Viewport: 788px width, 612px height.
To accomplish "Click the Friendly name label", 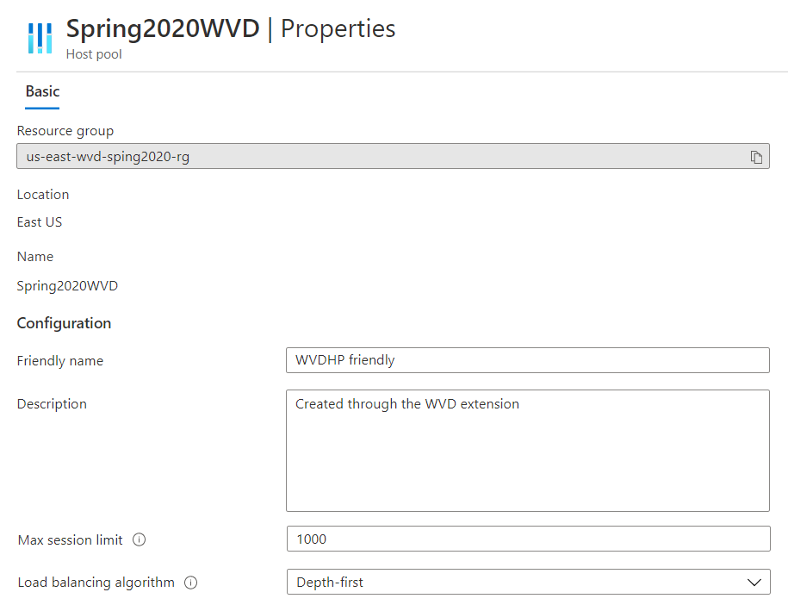I will pos(60,361).
